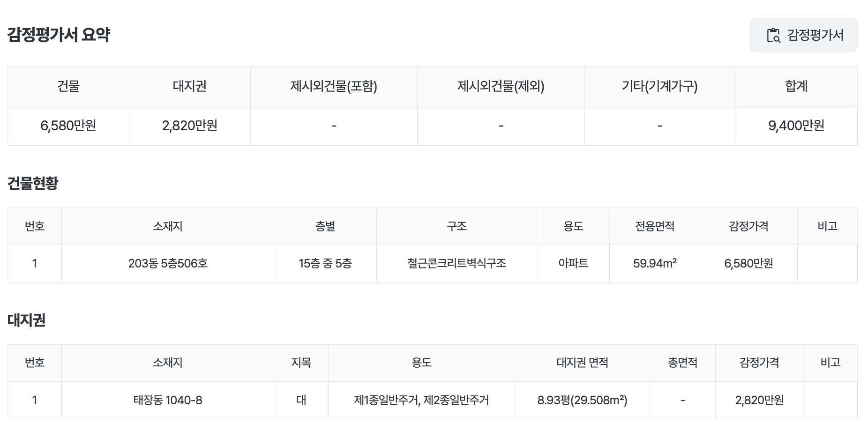Click the 건물현황 section heading
This screenshot has width=868, height=445.
(x=33, y=183)
